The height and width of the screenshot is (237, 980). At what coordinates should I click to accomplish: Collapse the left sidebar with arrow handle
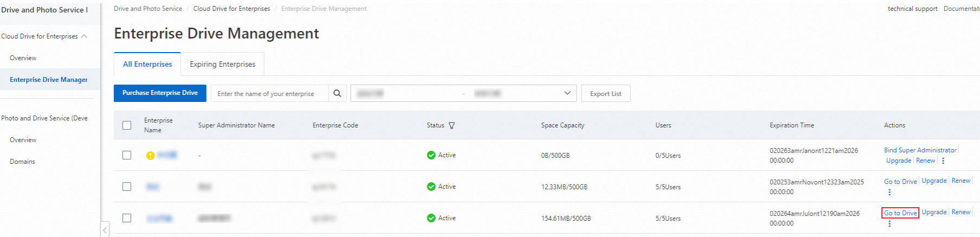click(x=105, y=229)
